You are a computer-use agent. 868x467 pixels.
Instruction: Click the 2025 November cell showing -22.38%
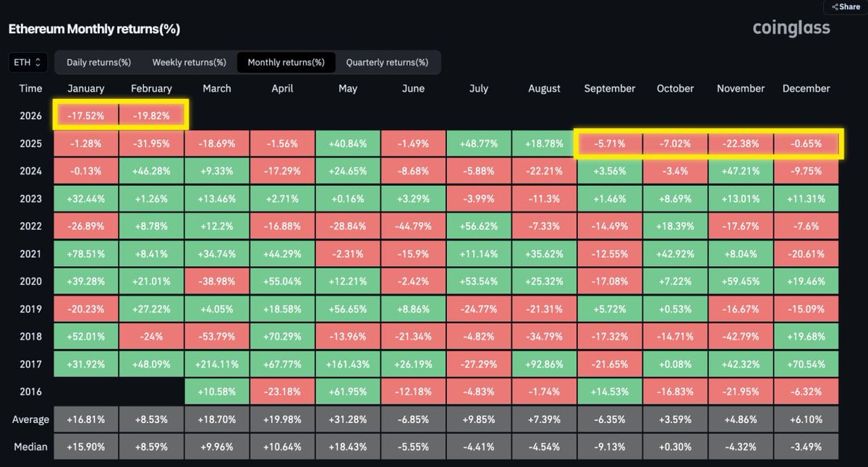tap(740, 143)
